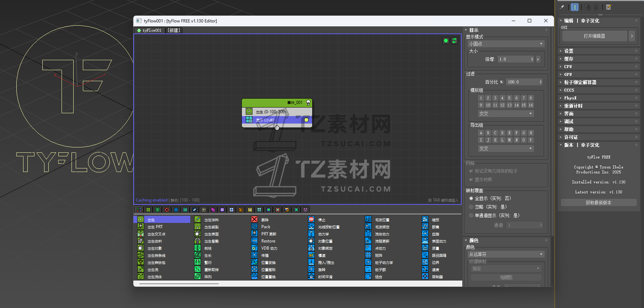Viewport: 644px width, 308px height.
Task: Select 单通道显示 radio option
Action: (x=471, y=215)
